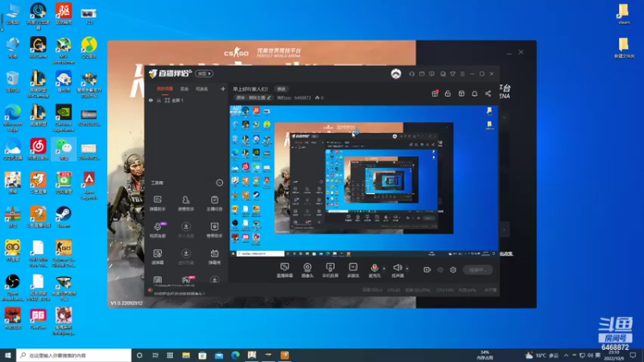Open the notification bell icon
Screen dimensions: 644x362
pyautogui.click(x=474, y=93)
